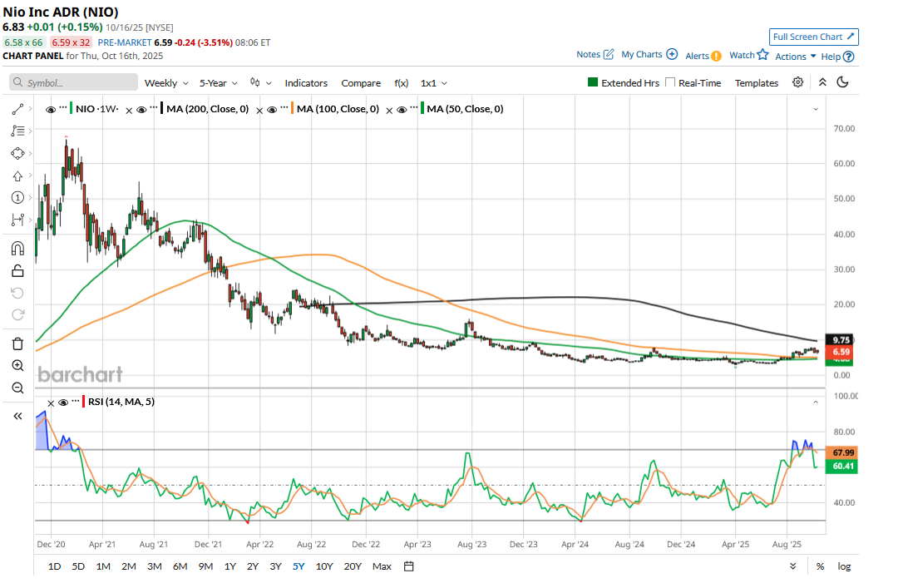Switch to dark mode moon icon

[842, 82]
